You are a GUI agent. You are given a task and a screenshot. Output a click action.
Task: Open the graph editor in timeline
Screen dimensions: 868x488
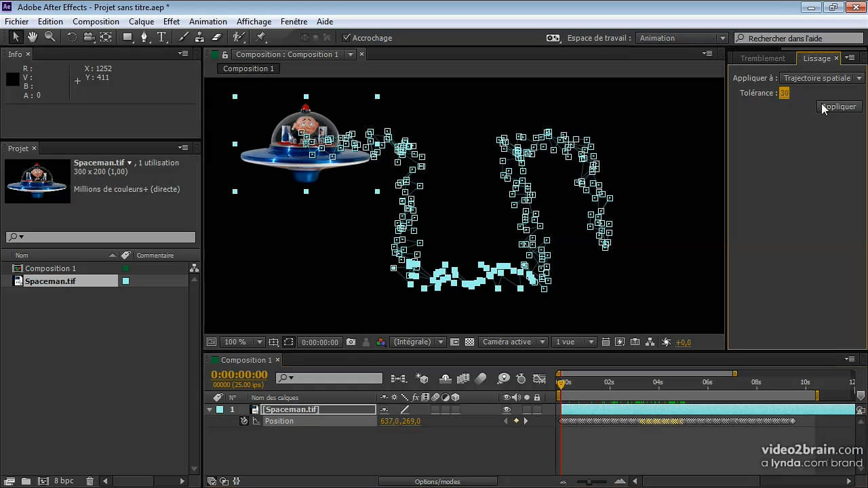539,379
